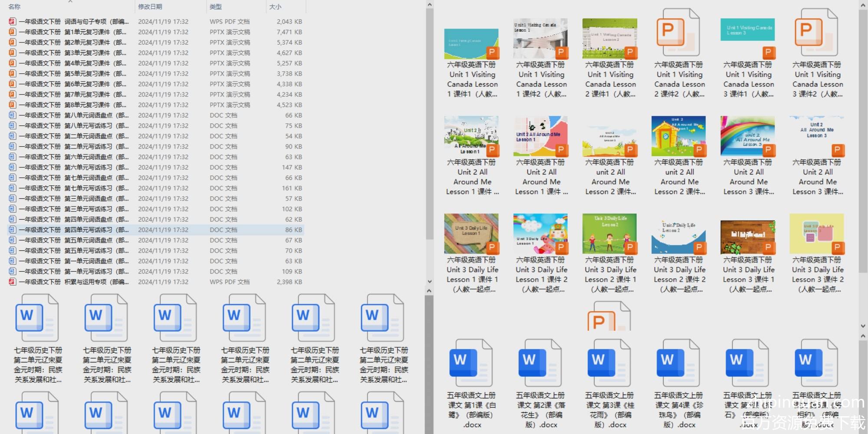
Task: Select the DOC icon next to 第二单元词语盘点
Action: click(12, 136)
